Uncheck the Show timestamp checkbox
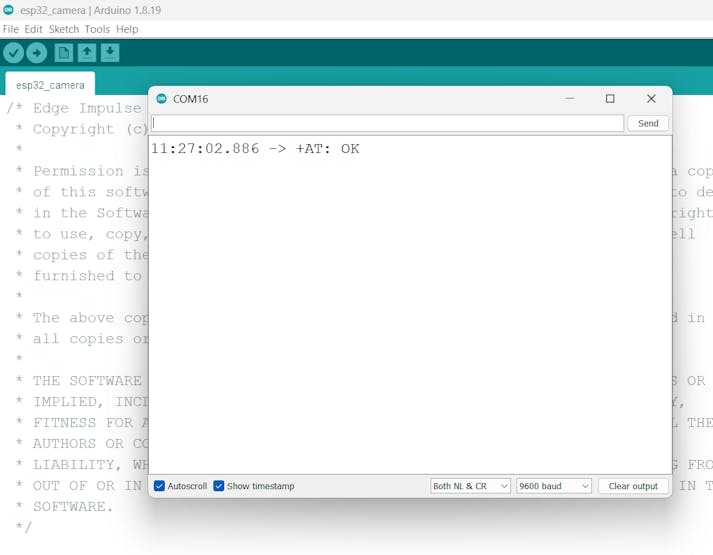 click(219, 486)
